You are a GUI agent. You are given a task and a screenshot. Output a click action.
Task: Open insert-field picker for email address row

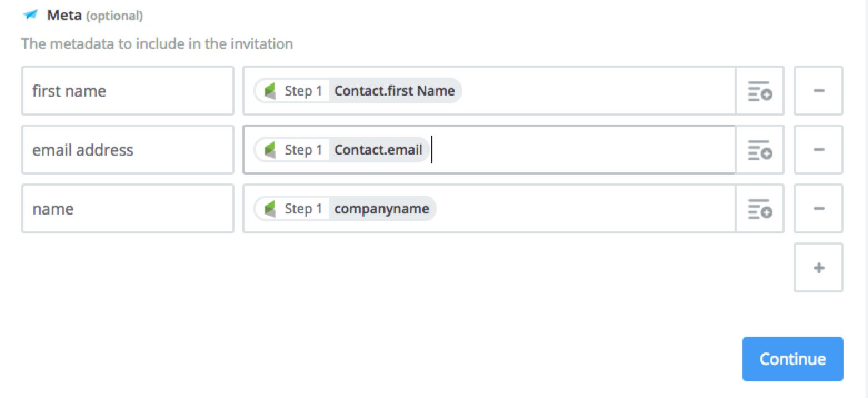point(760,150)
